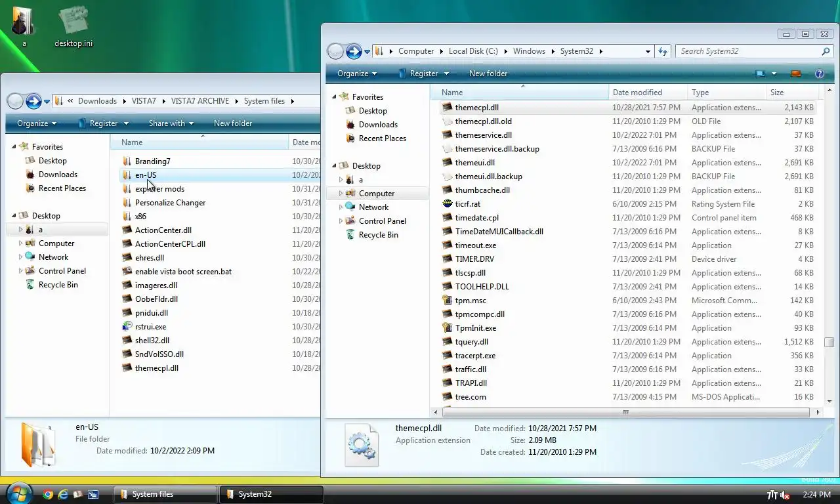
Task: Select the tpm.msc file icon
Action: [x=448, y=301]
